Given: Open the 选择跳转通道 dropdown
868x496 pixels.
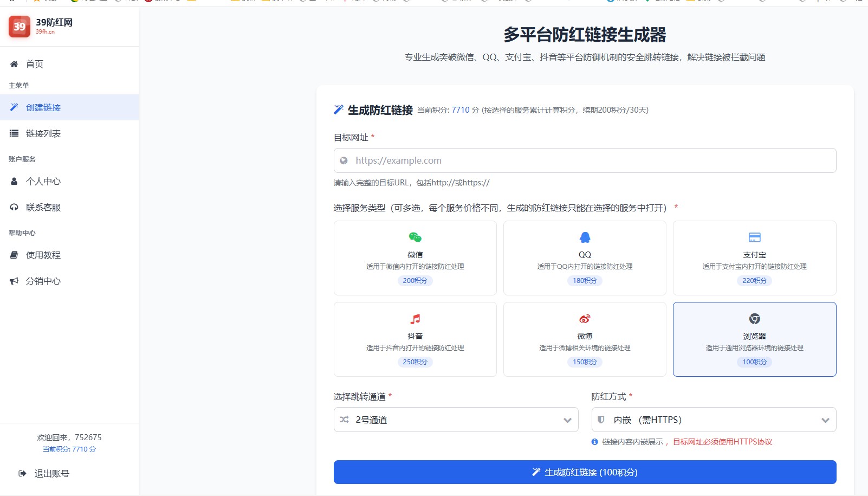Looking at the screenshot, I should 456,420.
